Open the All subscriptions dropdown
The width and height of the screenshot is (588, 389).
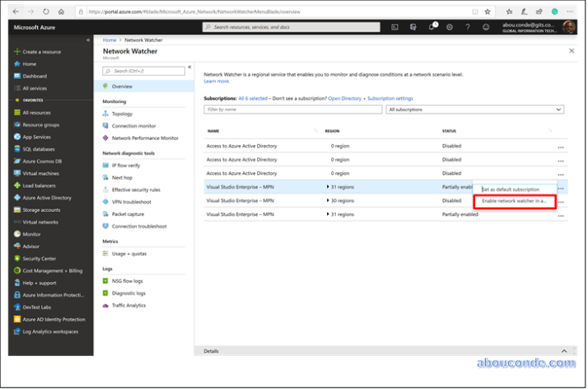pyautogui.click(x=474, y=109)
